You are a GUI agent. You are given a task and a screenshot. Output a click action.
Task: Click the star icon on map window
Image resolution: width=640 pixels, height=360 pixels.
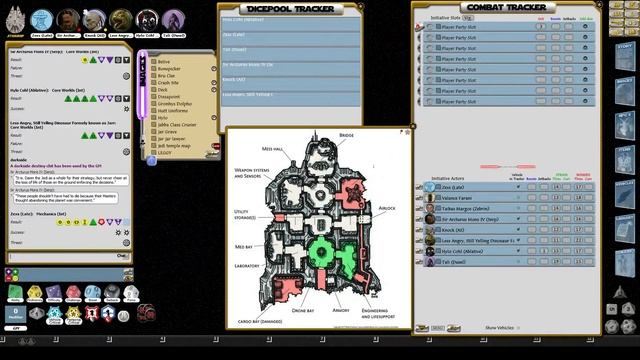(407, 132)
